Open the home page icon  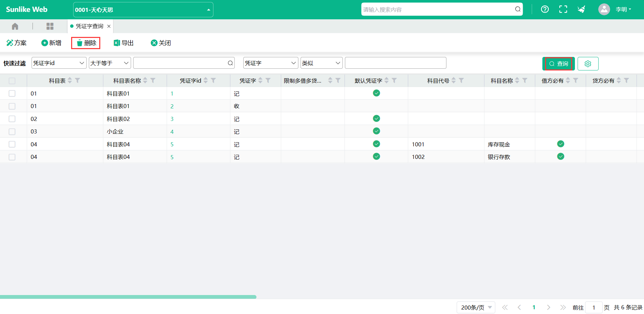click(x=15, y=26)
